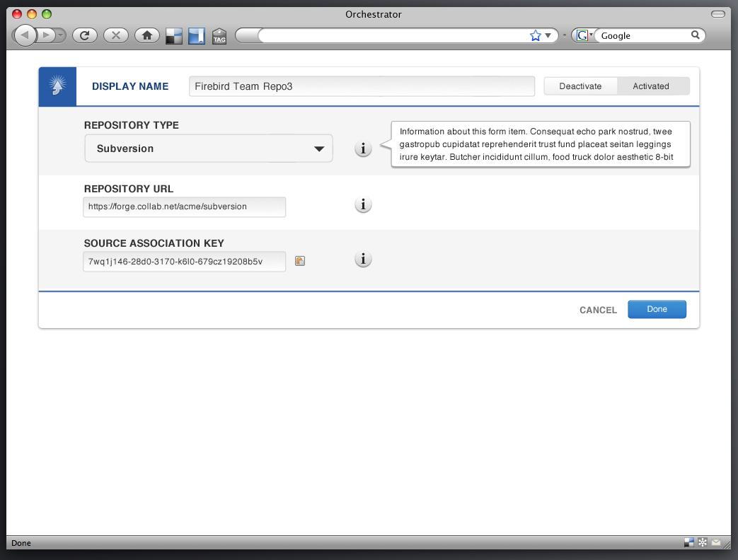Click the checkered icon in the status bar
This screenshot has width=738, height=560.
(689, 542)
